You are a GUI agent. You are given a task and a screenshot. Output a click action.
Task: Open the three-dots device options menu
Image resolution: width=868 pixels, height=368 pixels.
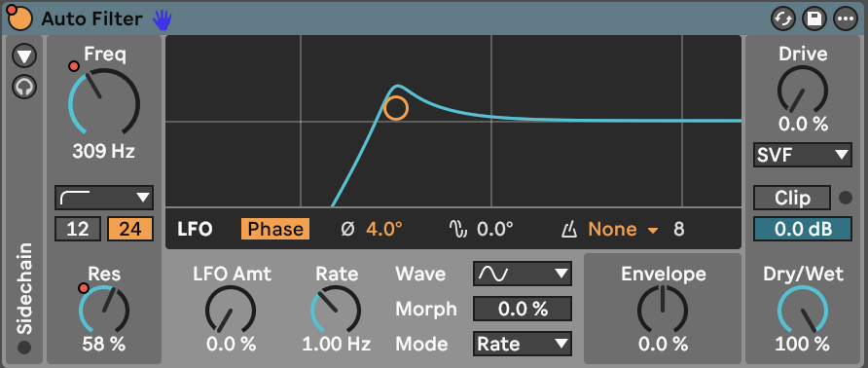pyautogui.click(x=845, y=19)
